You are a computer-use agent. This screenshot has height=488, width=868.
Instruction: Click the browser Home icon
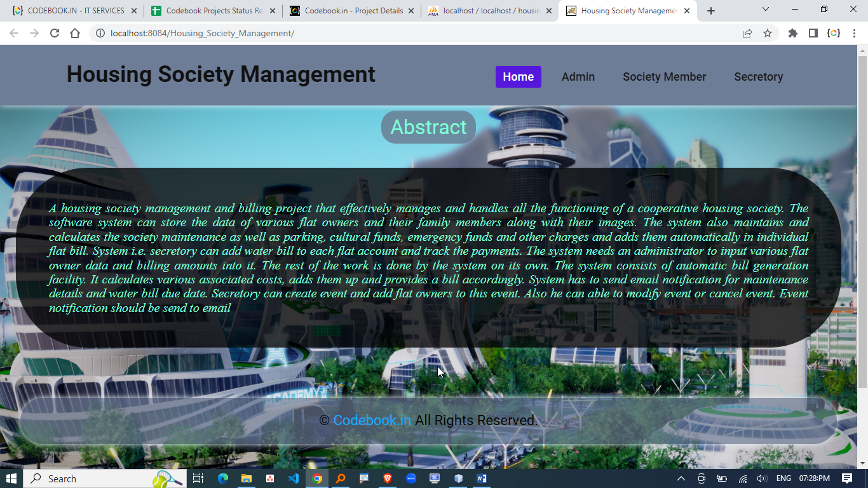click(75, 34)
